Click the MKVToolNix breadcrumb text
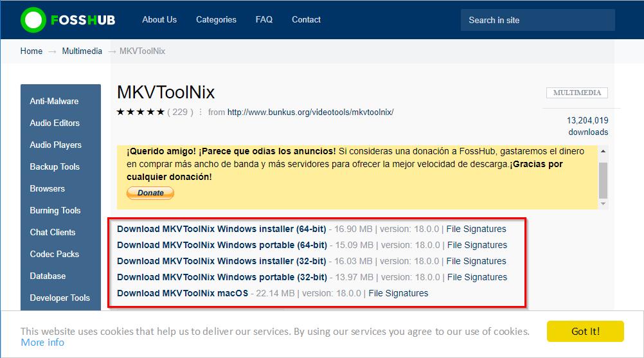 [142, 51]
